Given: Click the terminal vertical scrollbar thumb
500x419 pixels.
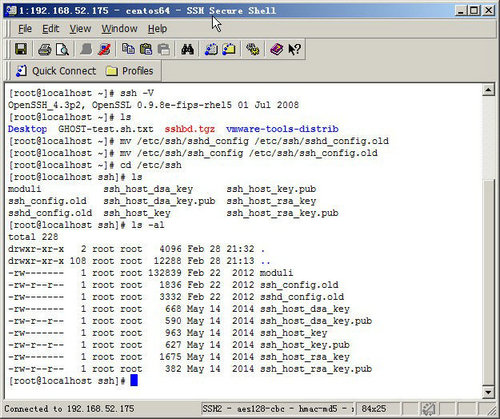Looking at the screenshot, I should 488,282.
